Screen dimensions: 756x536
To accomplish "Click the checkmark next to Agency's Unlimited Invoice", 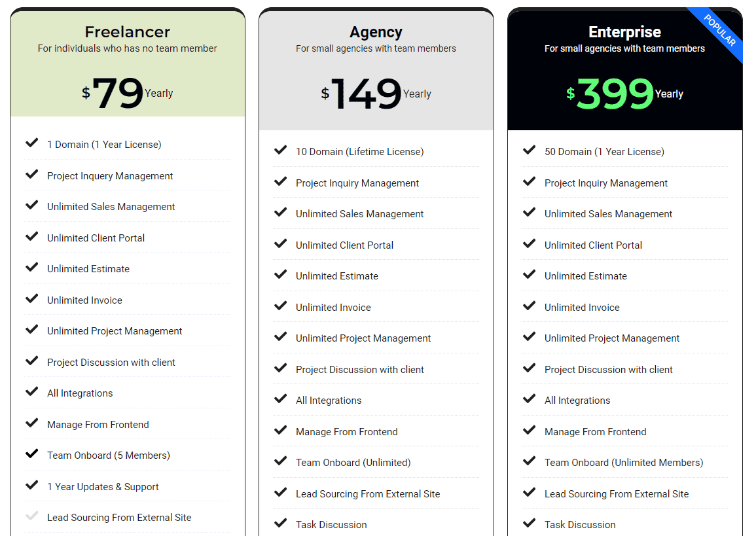I will click(280, 306).
